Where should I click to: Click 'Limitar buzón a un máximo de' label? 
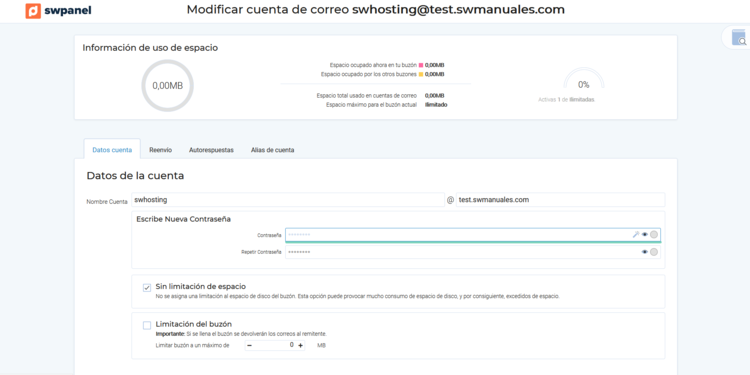click(x=192, y=345)
